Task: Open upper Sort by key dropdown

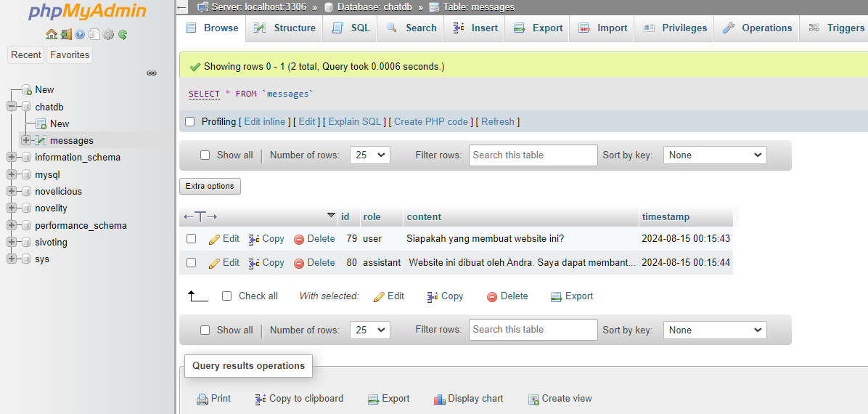Action: pyautogui.click(x=715, y=155)
